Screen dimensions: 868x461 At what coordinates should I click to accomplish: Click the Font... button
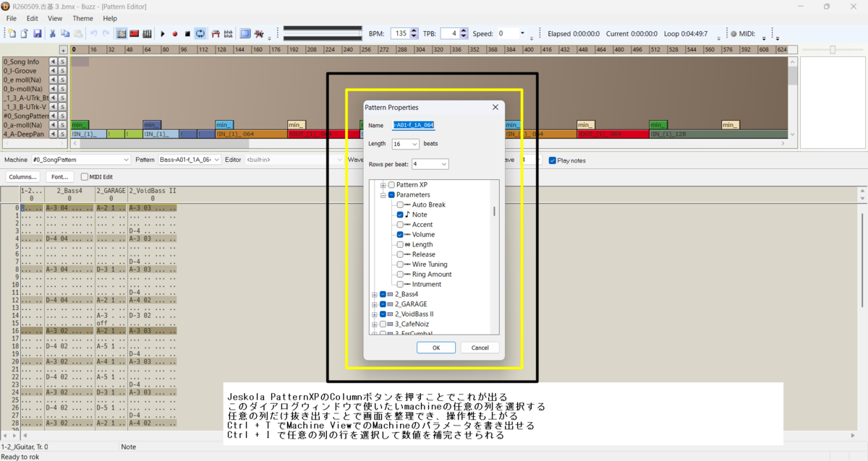tap(60, 177)
